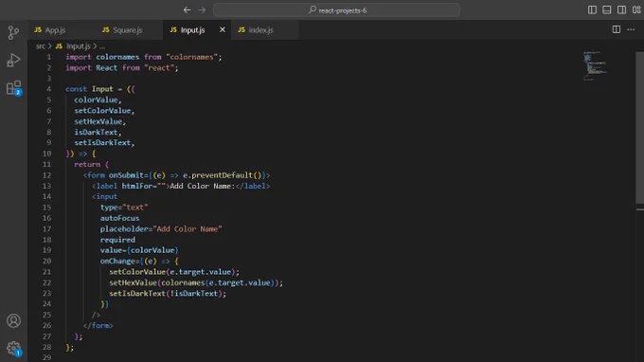644x362 pixels.
Task: Click type="text" attribute on line 15
Action: [x=124, y=208]
